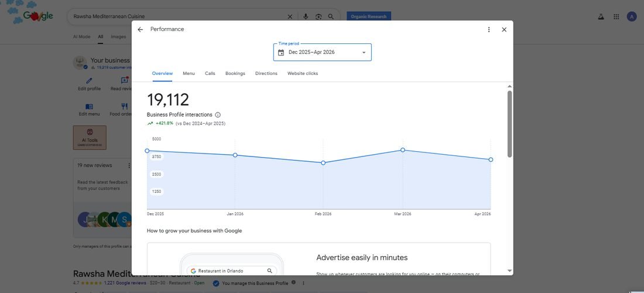Image resolution: width=644 pixels, height=293 pixels.
Task: Click the Advertise easily in minutes heading
Action: [x=362, y=258]
